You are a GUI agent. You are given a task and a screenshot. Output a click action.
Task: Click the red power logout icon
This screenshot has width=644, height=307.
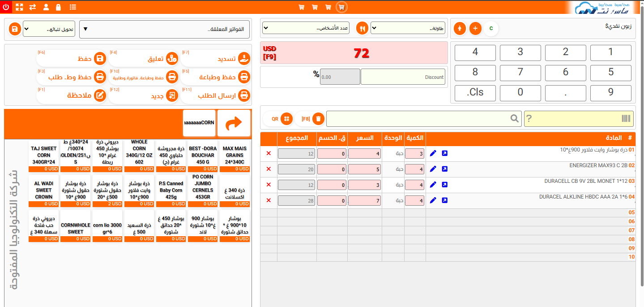click(x=6, y=7)
